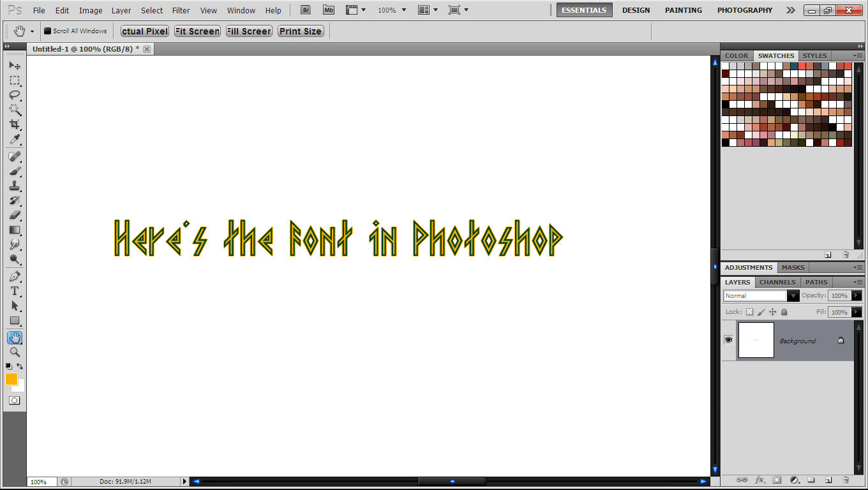Viewport: 868px width, 490px height.
Task: Create a new layer group
Action: click(811, 479)
